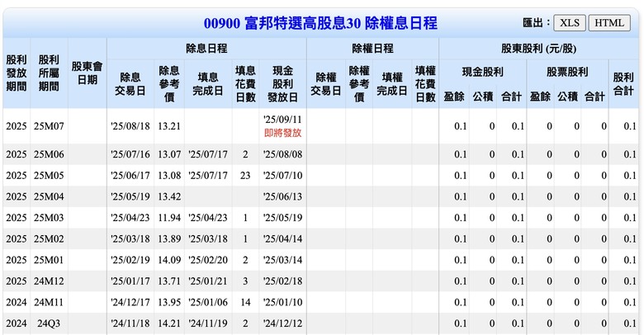Select the 24M11 period cell
Screen dimensions: 644x335
point(49,302)
